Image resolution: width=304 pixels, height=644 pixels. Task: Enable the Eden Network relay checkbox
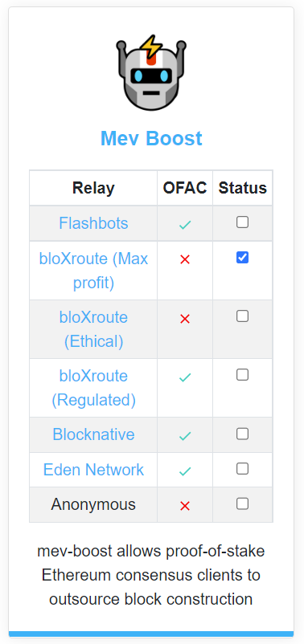[242, 469]
